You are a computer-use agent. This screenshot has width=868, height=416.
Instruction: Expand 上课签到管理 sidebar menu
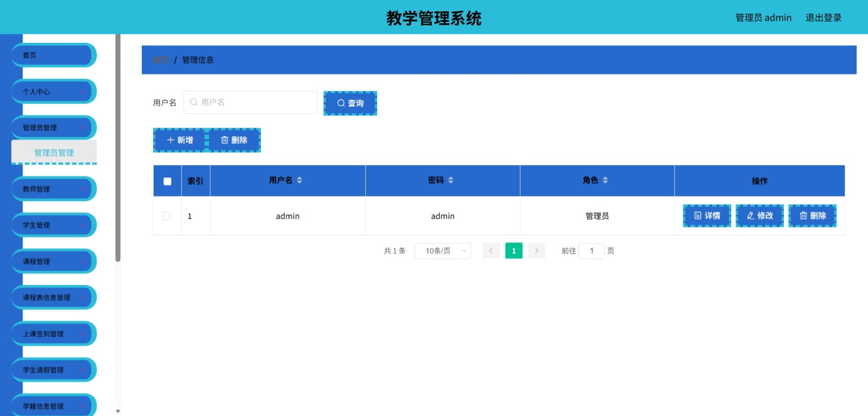tap(54, 334)
